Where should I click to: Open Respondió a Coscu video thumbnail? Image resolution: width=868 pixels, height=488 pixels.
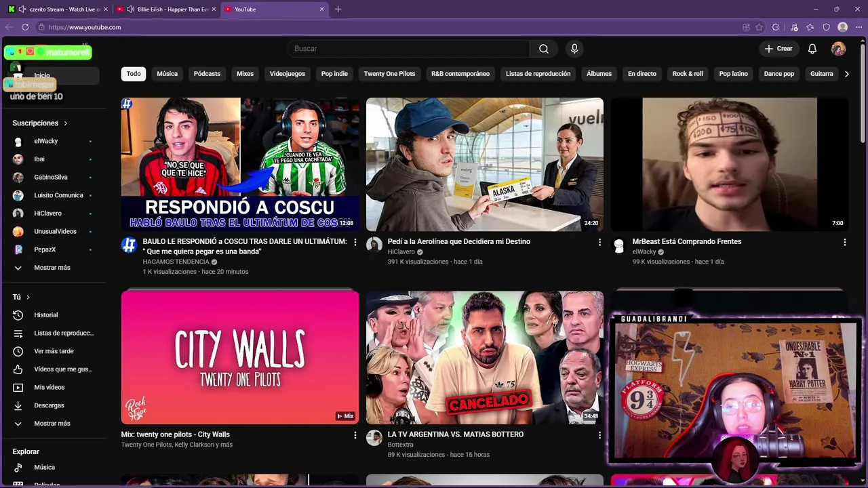click(240, 164)
